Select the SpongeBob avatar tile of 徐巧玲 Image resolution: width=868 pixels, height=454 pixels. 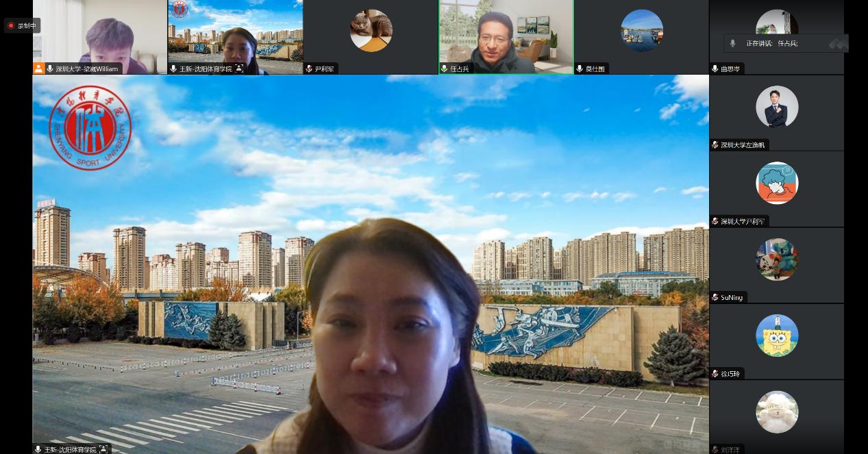tap(777, 336)
